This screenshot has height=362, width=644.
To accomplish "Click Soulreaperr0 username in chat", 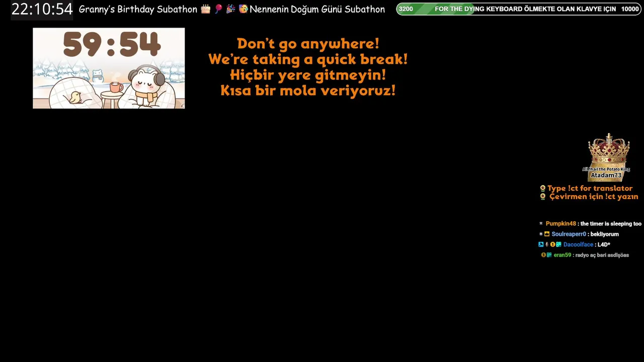I will point(569,234).
